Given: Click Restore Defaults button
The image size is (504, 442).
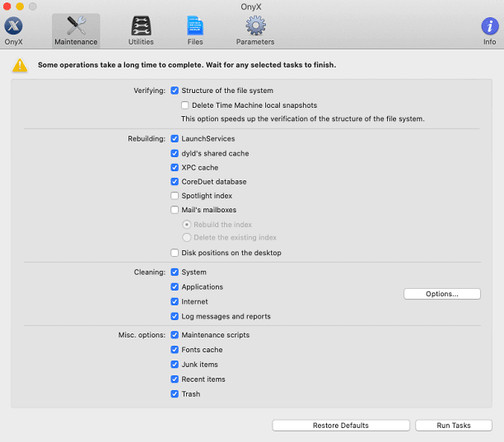Looking at the screenshot, I should coord(341,426).
